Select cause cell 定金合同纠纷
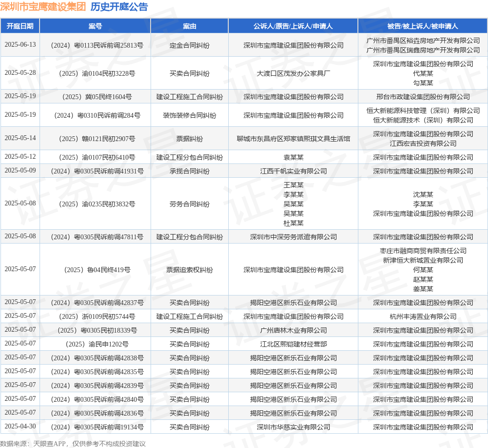This screenshot has height=448, width=488. coord(190,45)
